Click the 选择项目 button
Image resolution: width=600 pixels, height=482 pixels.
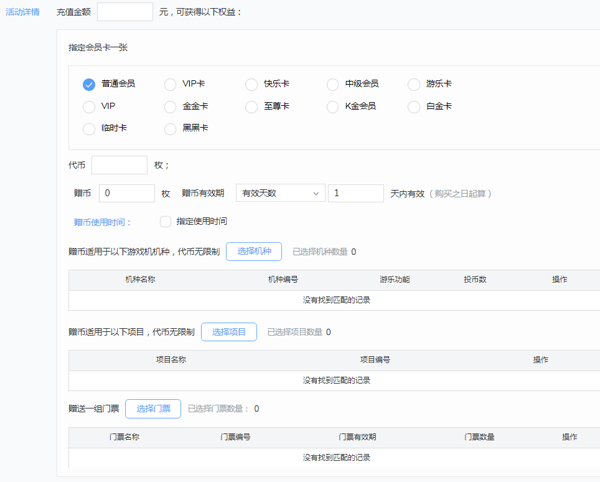pyautogui.click(x=229, y=332)
